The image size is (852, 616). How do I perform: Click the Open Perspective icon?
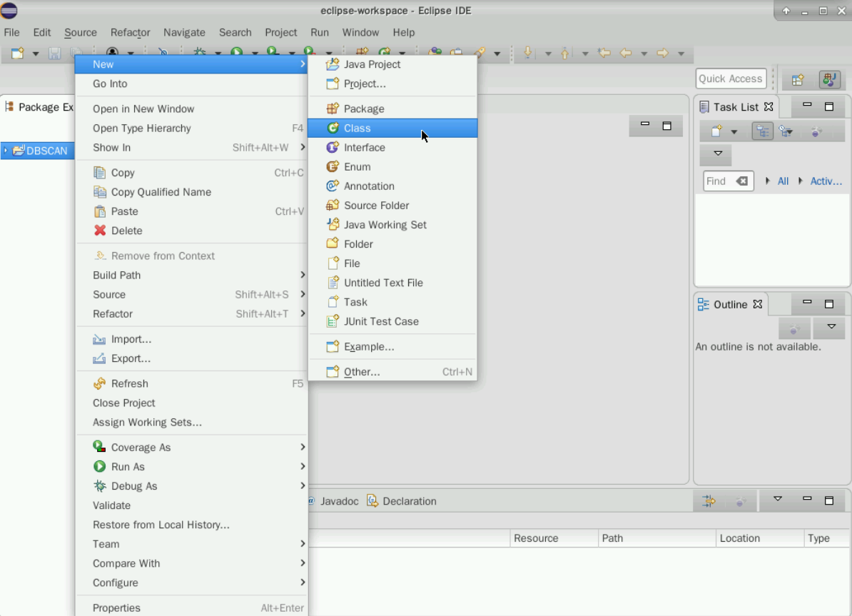(798, 79)
